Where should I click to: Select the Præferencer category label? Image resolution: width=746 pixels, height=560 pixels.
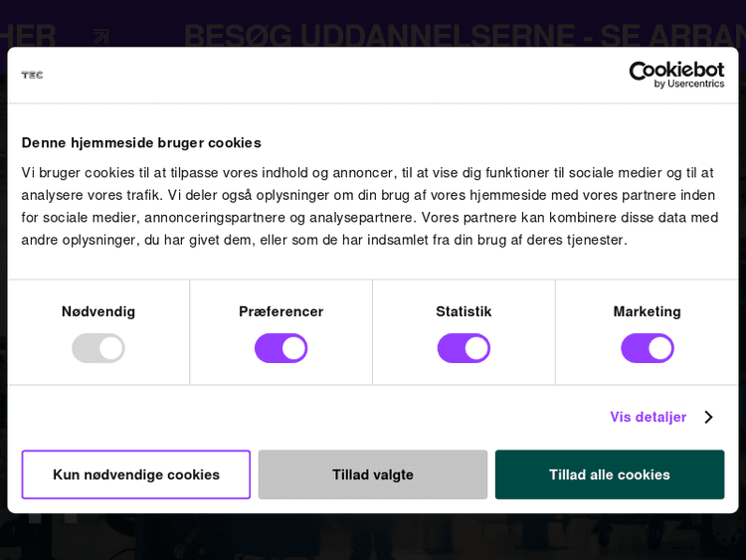click(x=280, y=311)
